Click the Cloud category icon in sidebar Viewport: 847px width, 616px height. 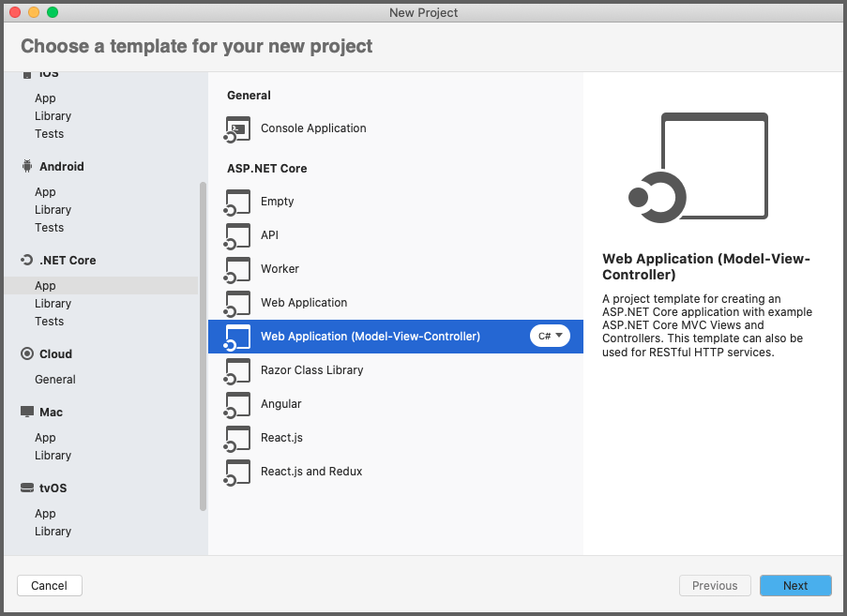pos(27,353)
